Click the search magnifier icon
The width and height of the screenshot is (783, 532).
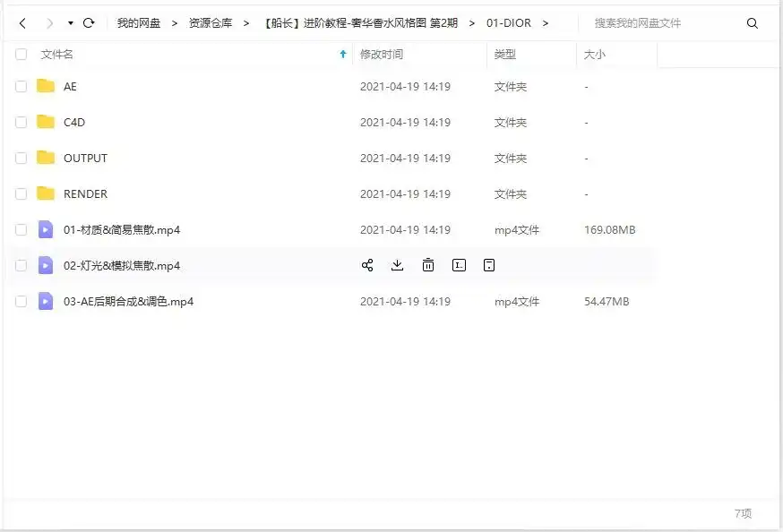753,23
